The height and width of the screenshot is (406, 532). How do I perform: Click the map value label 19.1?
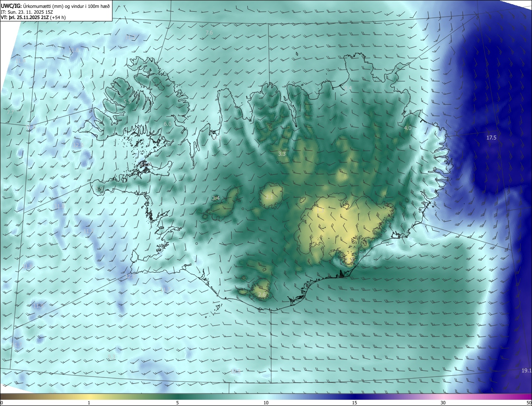(x=526, y=370)
